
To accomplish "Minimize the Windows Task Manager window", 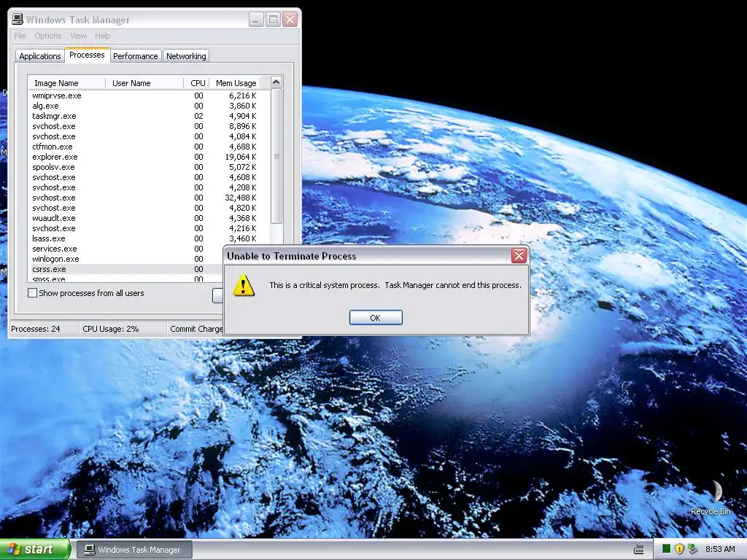I will [x=256, y=20].
